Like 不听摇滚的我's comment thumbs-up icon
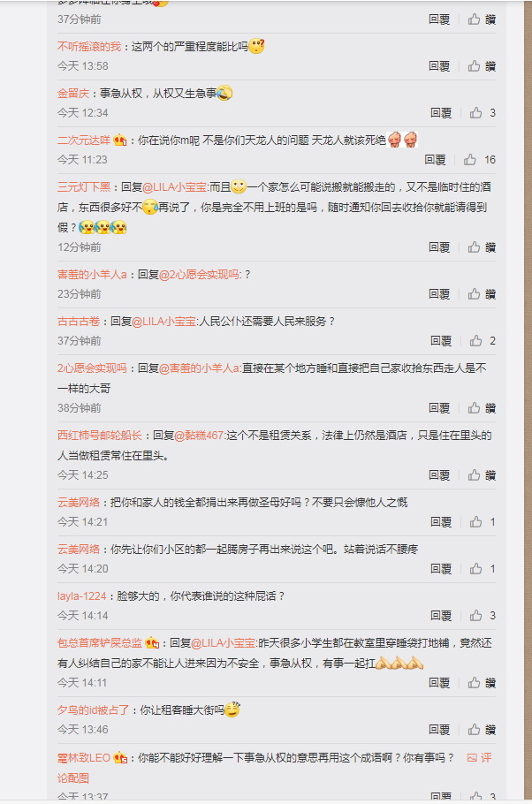 click(474, 65)
